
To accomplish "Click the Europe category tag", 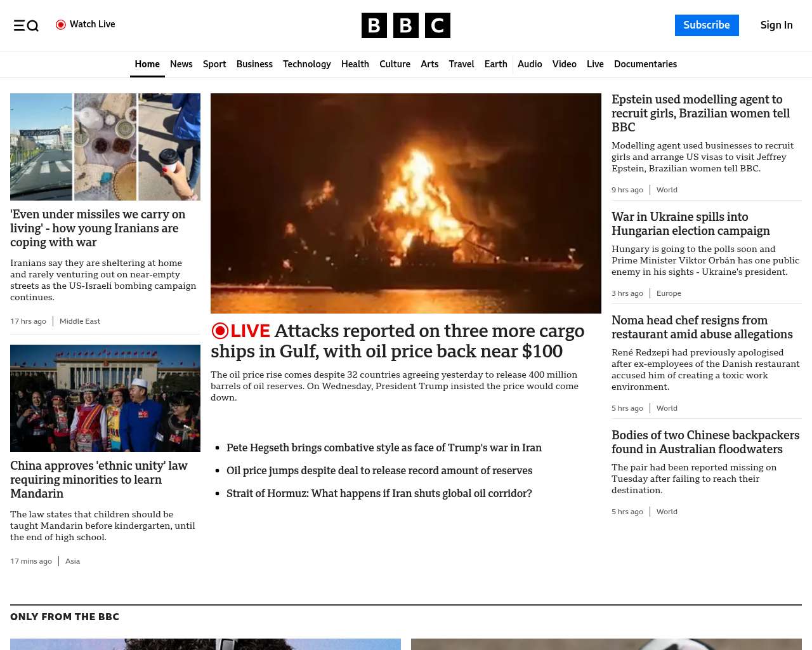I will (x=669, y=293).
